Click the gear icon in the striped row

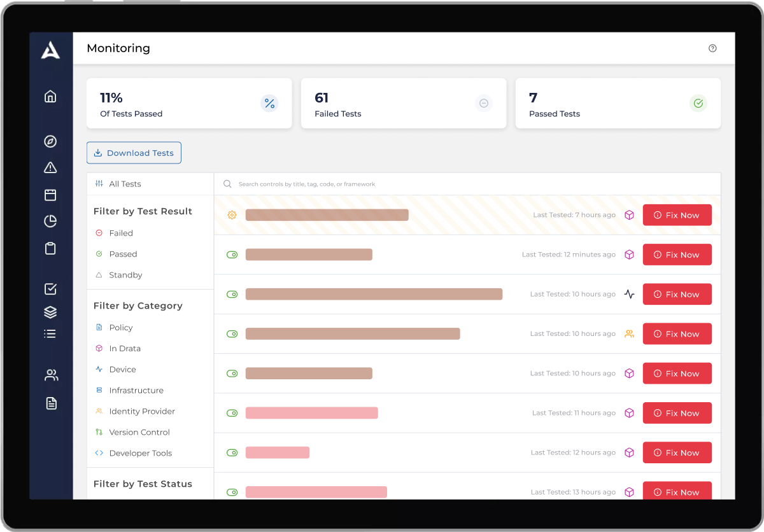232,215
